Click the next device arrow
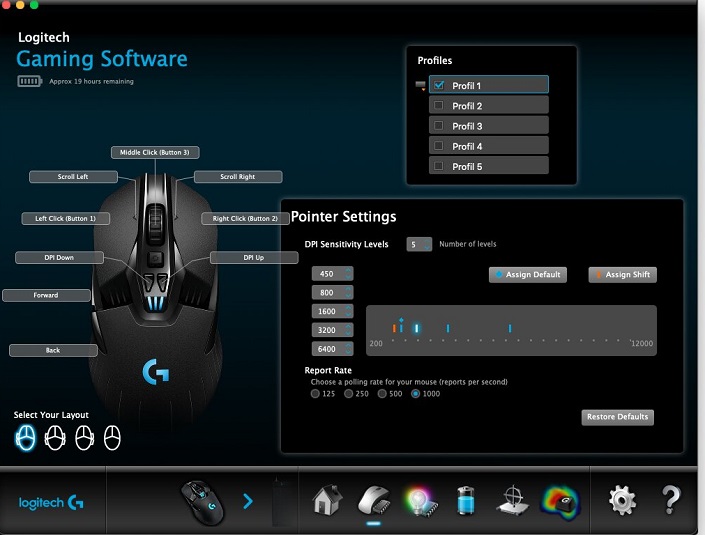The image size is (705, 535). [248, 501]
